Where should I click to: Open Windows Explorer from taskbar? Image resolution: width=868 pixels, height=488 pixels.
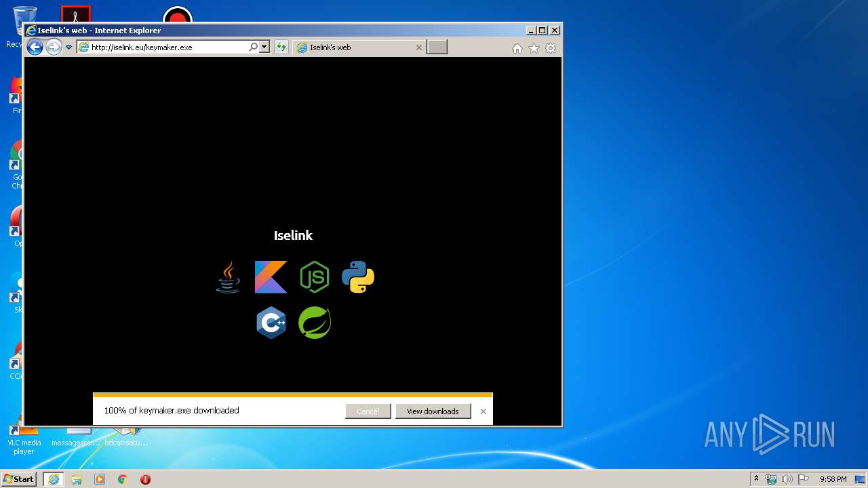77,479
